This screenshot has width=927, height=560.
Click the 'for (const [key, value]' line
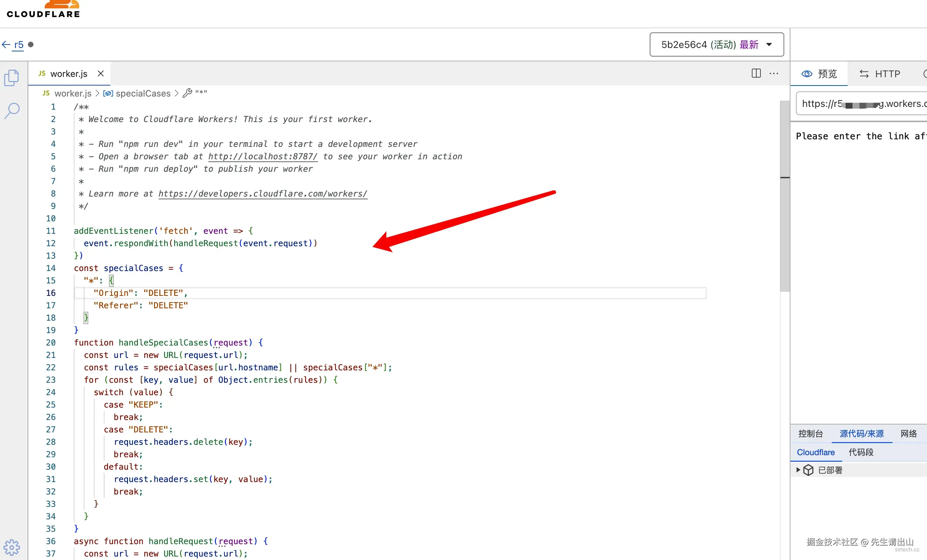pyautogui.click(x=211, y=380)
